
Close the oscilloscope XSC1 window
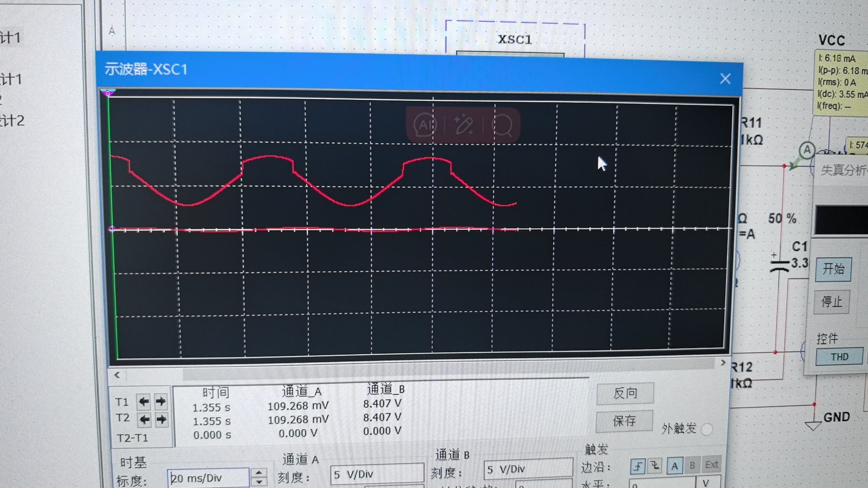point(725,79)
